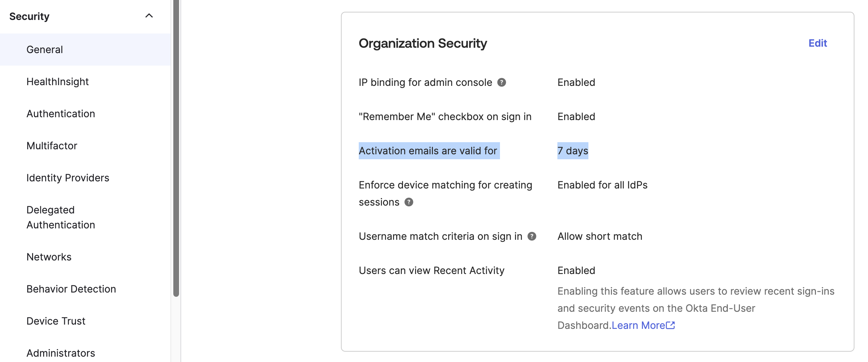Image resolution: width=868 pixels, height=362 pixels.
Task: Open the Multifactor configuration page
Action: 52,145
